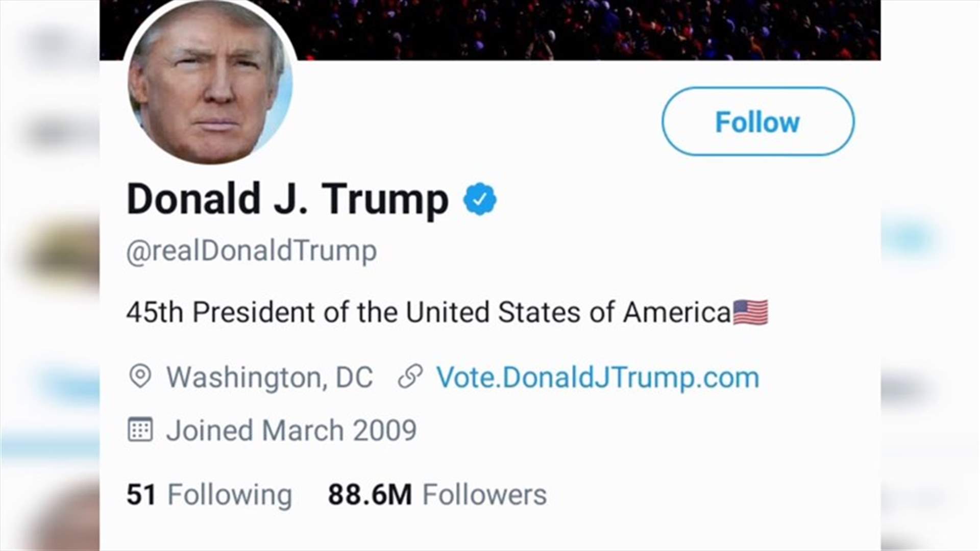Screen dimensions: 980x551
Task: Click the word Followers in the stats
Action: [x=484, y=495]
